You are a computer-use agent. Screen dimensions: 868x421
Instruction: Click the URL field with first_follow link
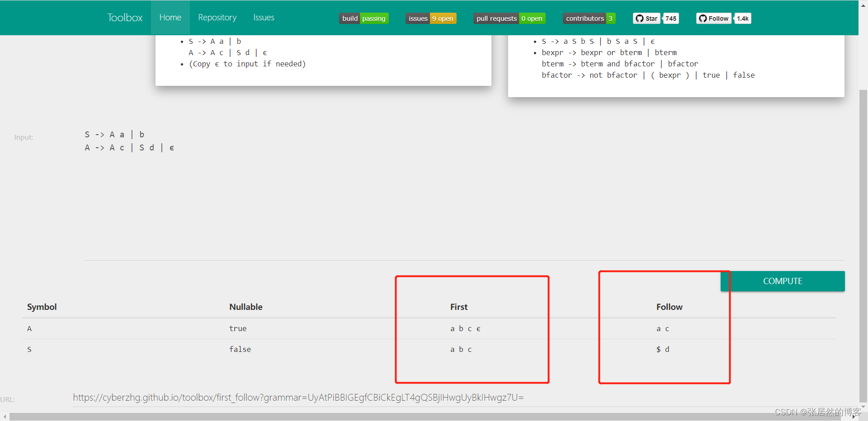click(458, 398)
